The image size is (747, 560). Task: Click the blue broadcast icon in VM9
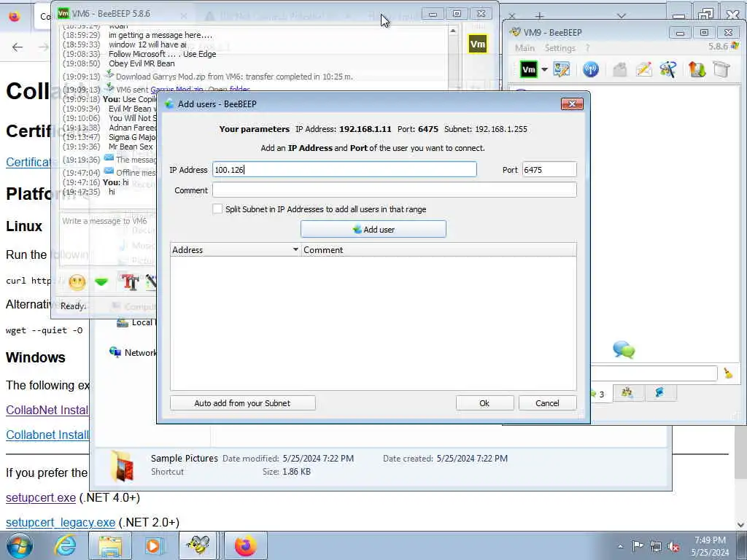pyautogui.click(x=590, y=69)
